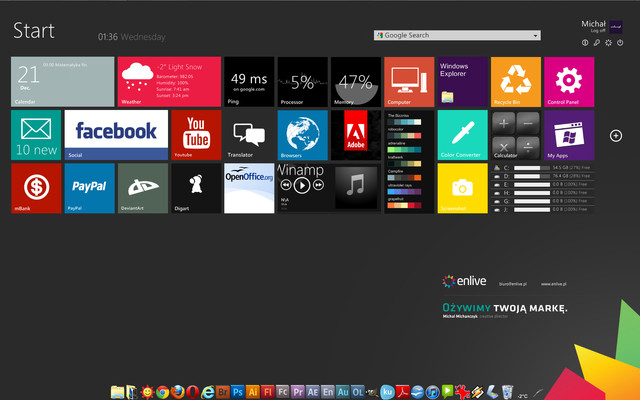Select the grapefruit color palette
640x400 pixels.
pyautogui.click(x=404, y=203)
